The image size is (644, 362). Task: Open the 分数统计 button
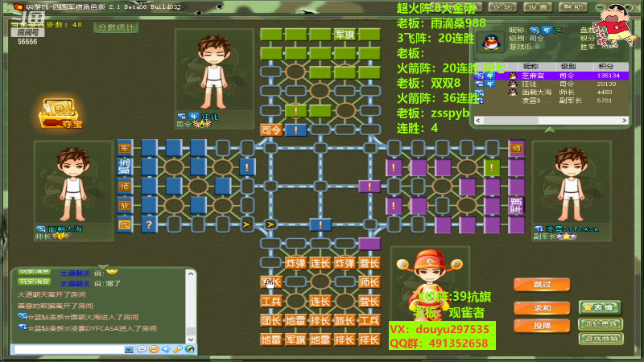116,27
